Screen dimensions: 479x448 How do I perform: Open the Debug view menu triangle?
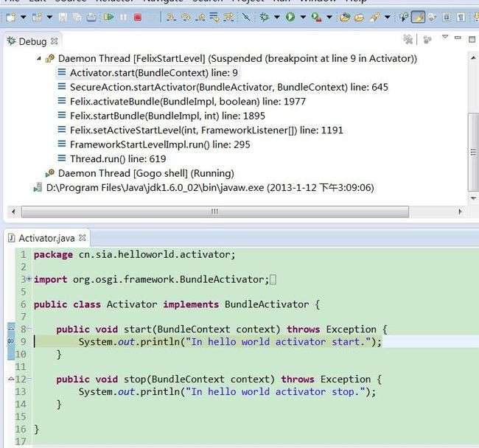coord(445,37)
